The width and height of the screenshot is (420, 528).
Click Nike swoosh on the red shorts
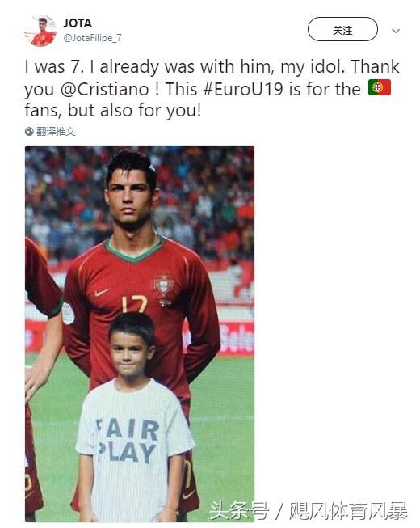click(188, 495)
